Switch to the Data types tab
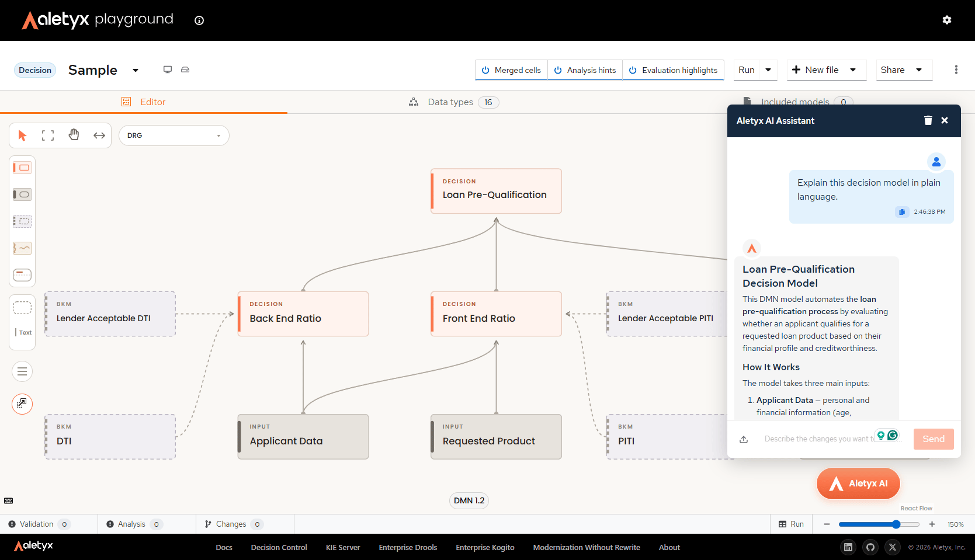The width and height of the screenshot is (975, 560). (x=453, y=102)
